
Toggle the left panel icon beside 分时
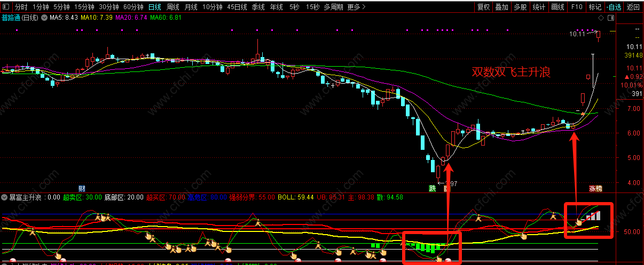pyautogui.click(x=6, y=7)
